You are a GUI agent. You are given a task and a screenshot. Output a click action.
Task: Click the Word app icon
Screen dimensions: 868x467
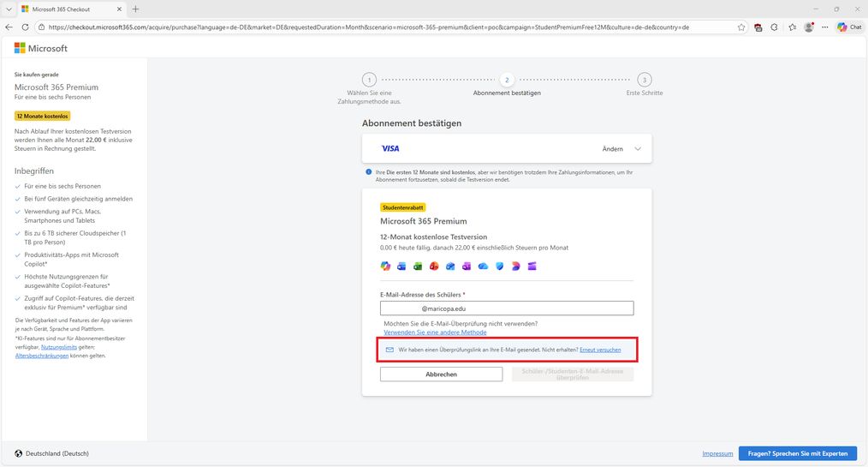click(401, 266)
